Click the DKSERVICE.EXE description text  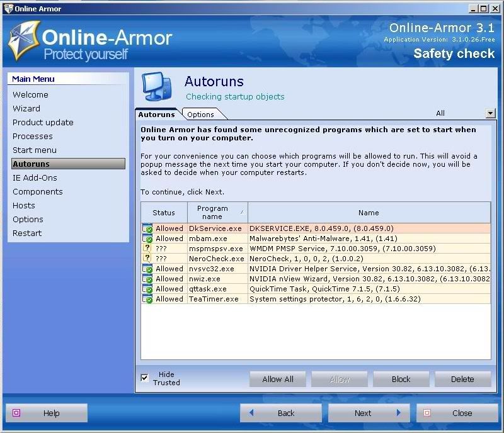click(x=321, y=228)
